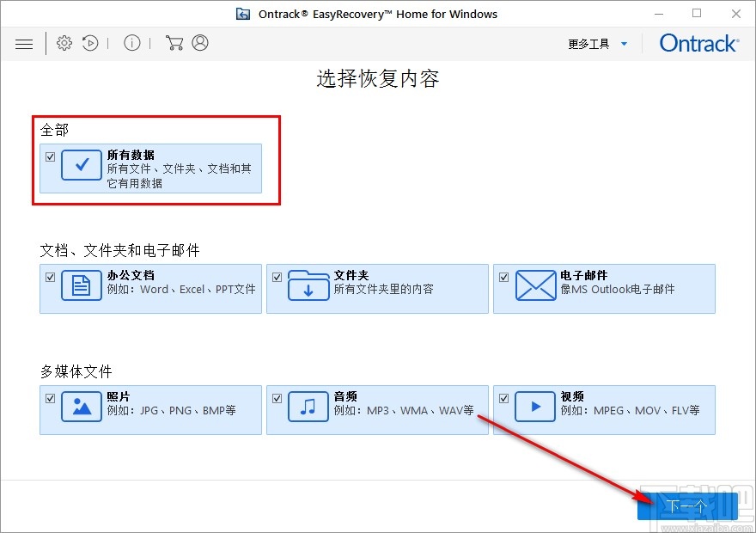Viewport: 756px width, 533px height.
Task: Open the hamburger menu
Action: tap(24, 43)
